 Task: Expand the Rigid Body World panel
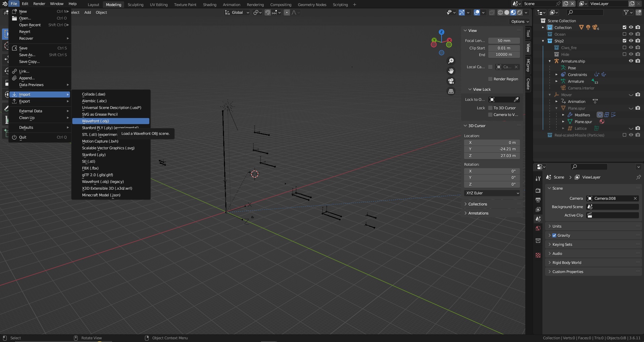(593, 263)
